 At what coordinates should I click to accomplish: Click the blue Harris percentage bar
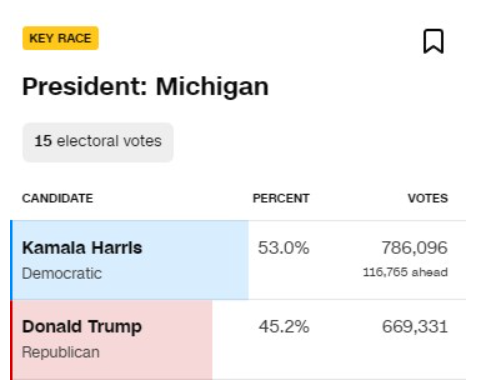pyautogui.click(x=130, y=260)
